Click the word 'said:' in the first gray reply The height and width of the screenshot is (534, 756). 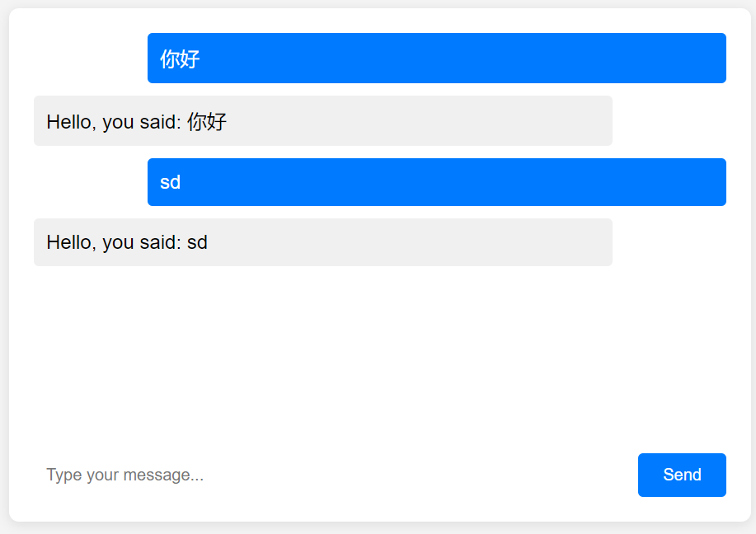coord(161,121)
